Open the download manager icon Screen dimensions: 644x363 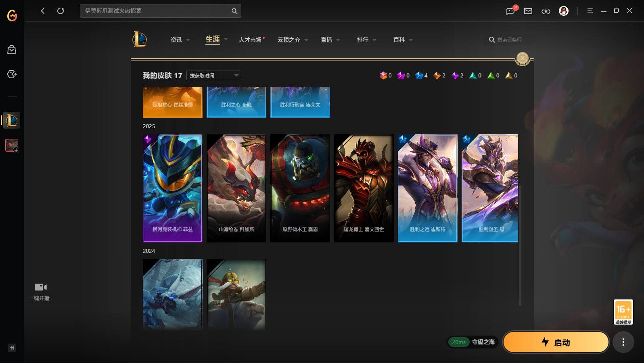[546, 11]
